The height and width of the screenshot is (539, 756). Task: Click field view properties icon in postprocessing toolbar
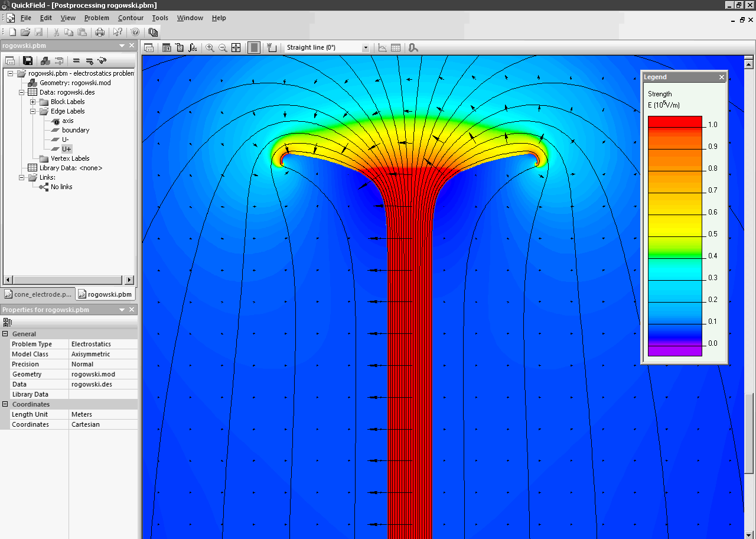(149, 48)
